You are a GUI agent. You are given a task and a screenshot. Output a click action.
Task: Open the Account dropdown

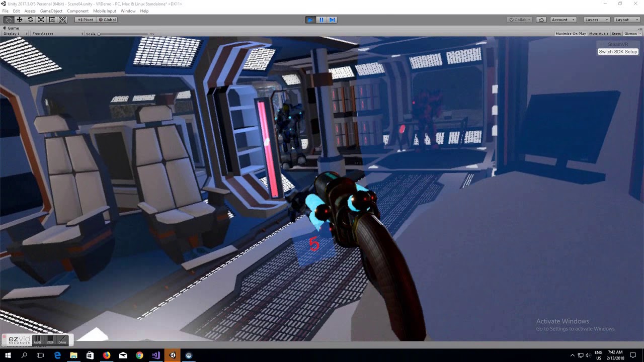pyautogui.click(x=562, y=20)
